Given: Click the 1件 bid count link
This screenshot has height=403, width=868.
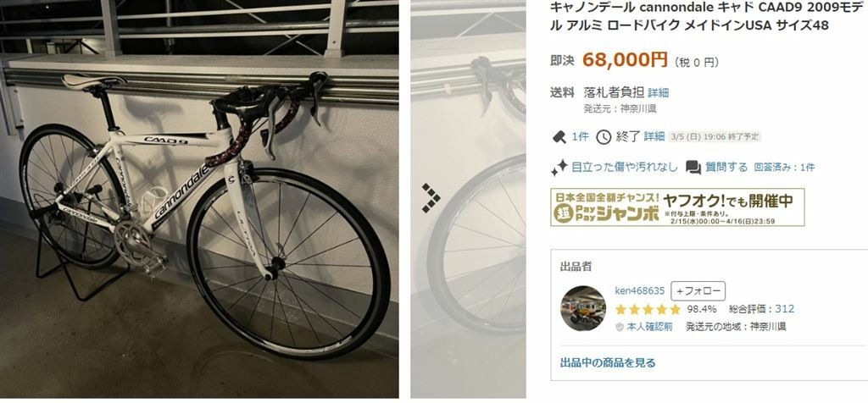Looking at the screenshot, I should coord(580,136).
